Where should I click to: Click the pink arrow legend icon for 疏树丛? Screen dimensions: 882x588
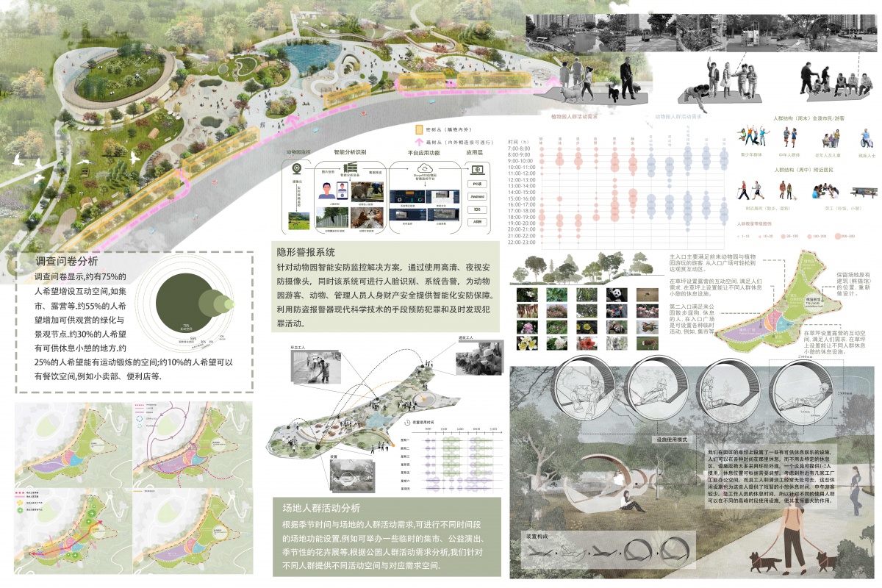(419, 142)
